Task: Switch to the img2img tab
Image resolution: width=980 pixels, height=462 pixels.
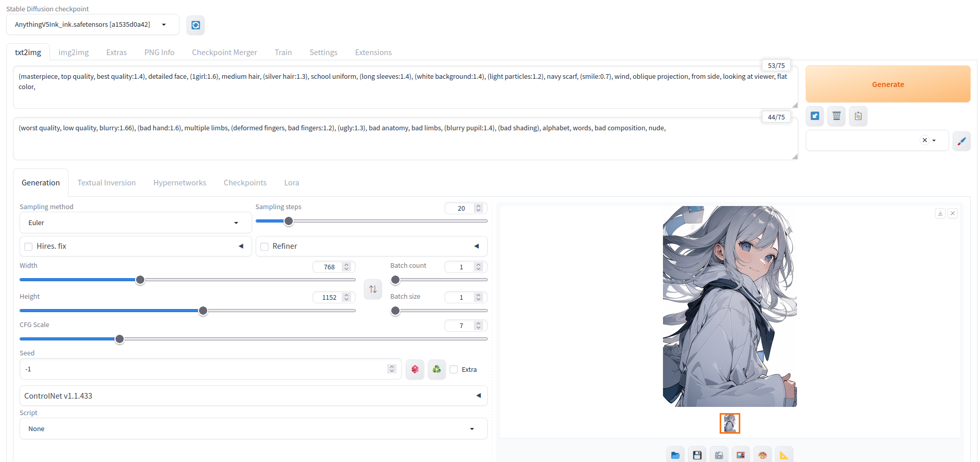Action: pos(73,53)
